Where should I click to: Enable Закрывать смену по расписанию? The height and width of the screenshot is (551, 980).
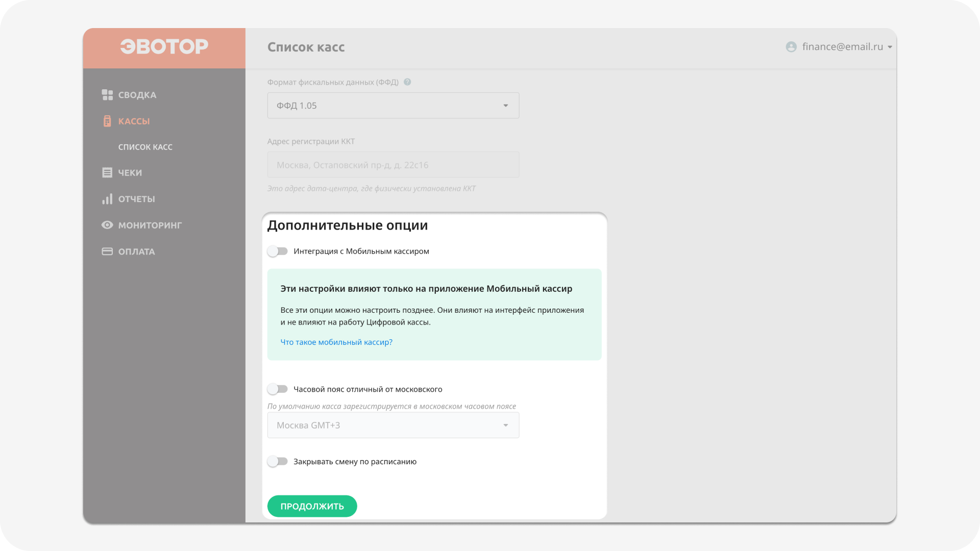tap(278, 461)
